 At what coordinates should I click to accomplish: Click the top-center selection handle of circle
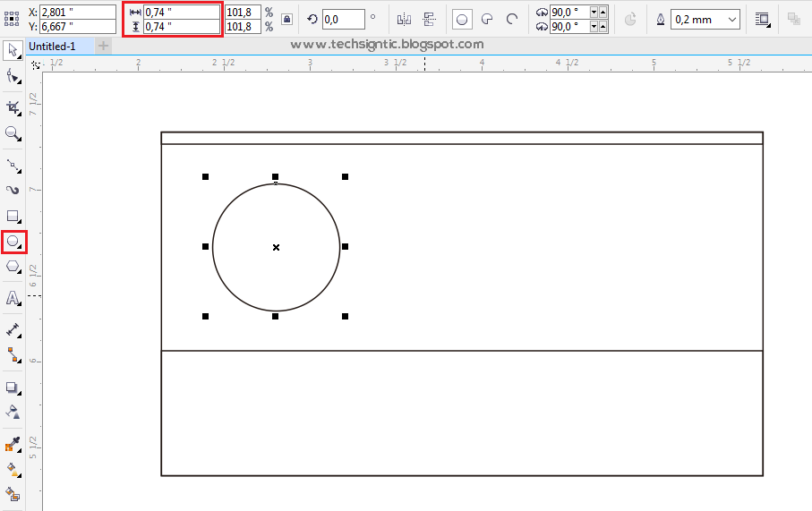tap(276, 177)
